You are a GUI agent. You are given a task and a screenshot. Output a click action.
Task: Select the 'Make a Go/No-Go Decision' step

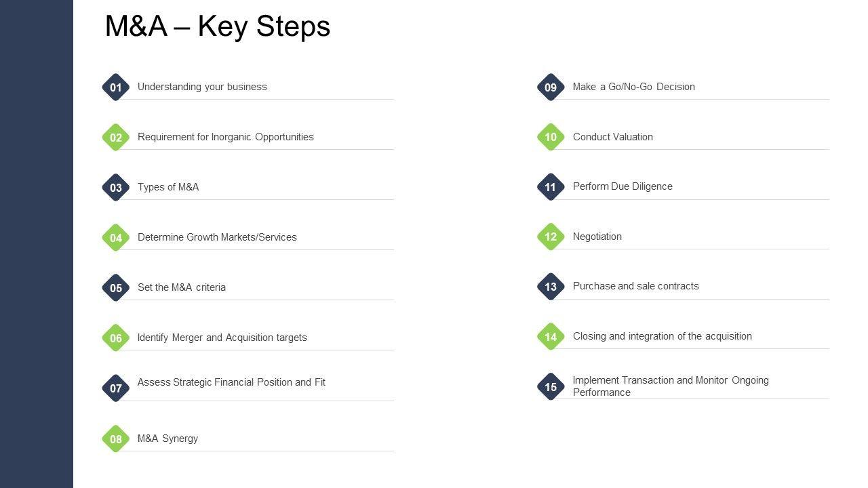pos(633,87)
